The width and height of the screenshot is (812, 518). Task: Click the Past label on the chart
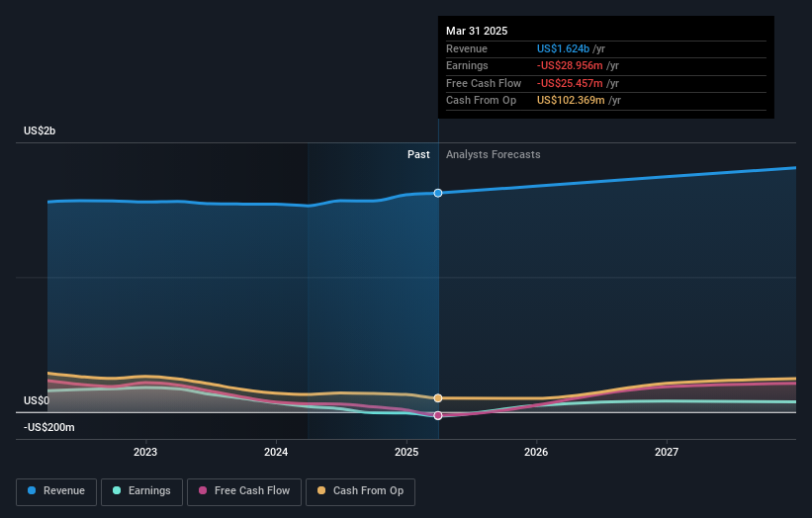point(418,154)
